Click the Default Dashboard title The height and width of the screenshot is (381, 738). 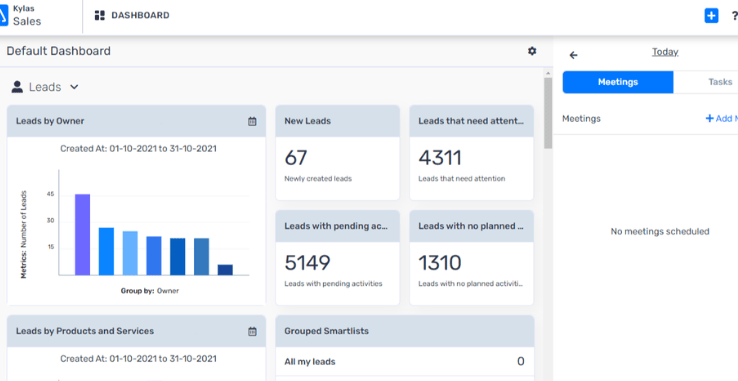click(x=59, y=51)
